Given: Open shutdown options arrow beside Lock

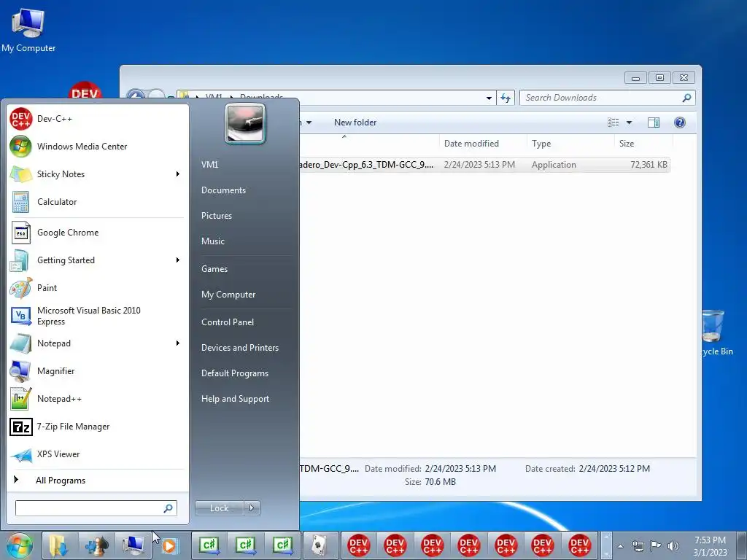Looking at the screenshot, I should point(252,508).
